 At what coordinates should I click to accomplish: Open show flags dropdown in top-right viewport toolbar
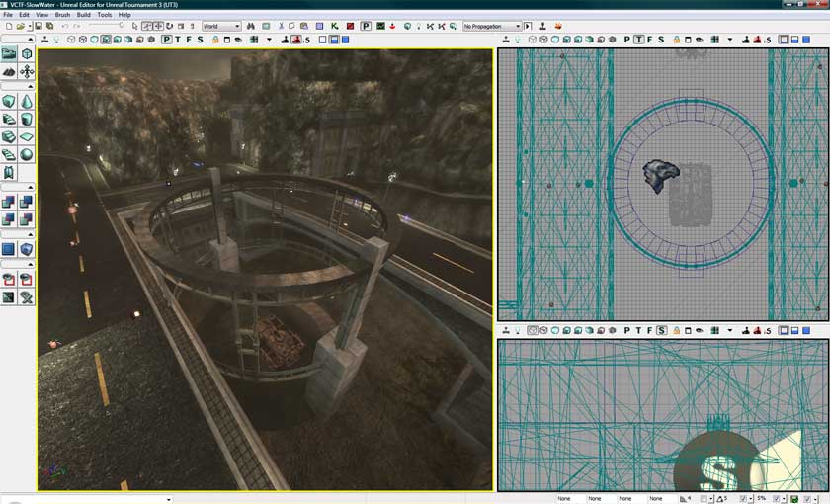[x=730, y=40]
